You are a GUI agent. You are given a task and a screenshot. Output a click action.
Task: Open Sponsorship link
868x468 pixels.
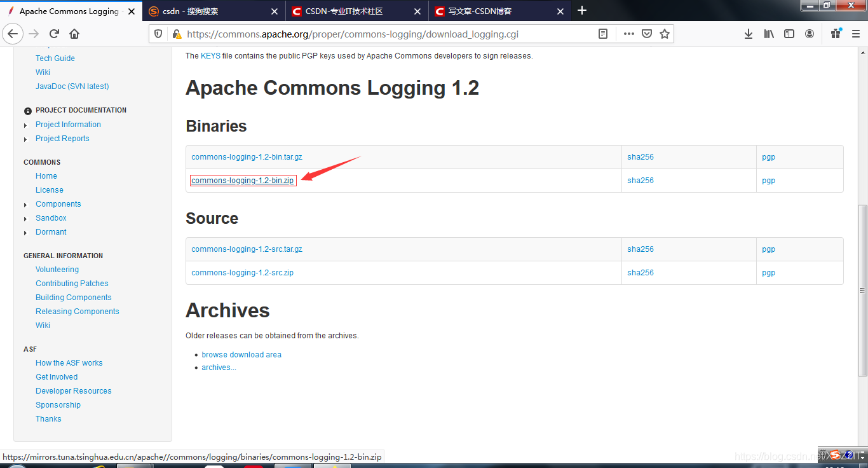(58, 405)
